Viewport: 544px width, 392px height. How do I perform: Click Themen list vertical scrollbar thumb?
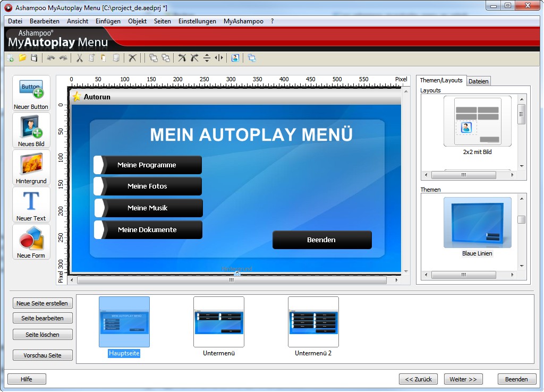[x=522, y=219]
